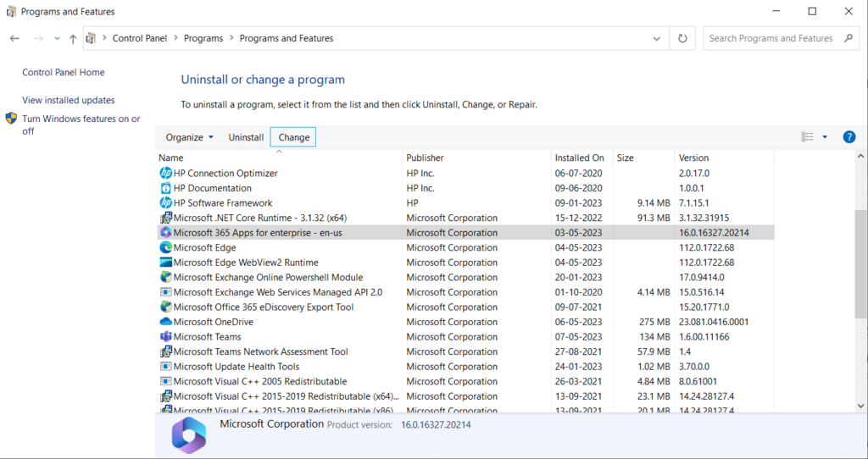Select Microsoft Edge in the list
Screen dimensions: 868x459
point(205,248)
